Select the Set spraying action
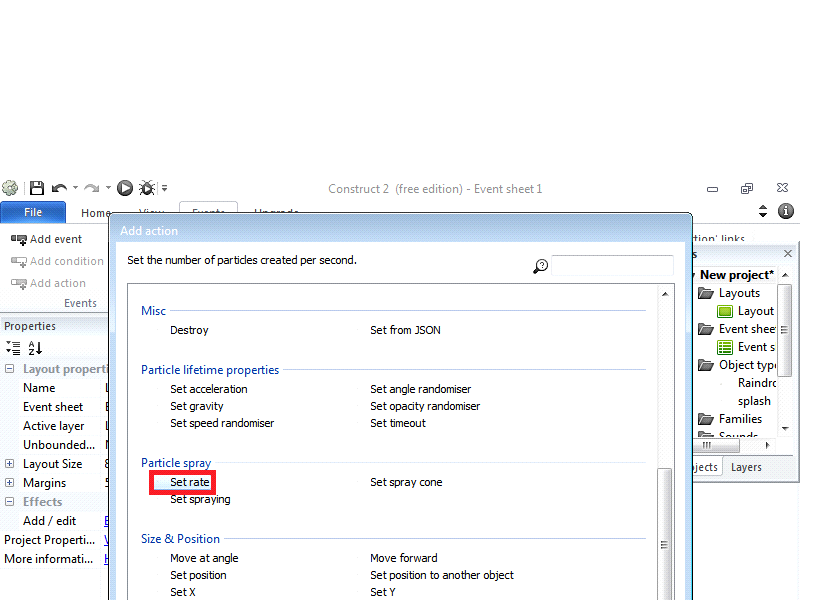 pos(200,499)
